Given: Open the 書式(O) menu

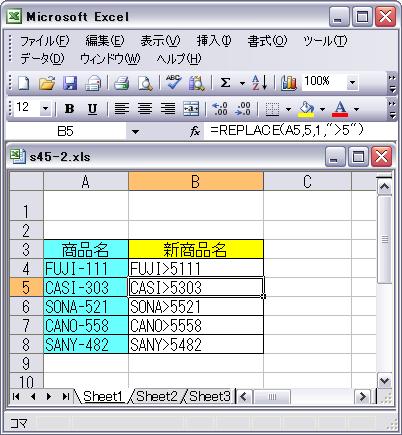Looking at the screenshot, I should [x=267, y=41].
